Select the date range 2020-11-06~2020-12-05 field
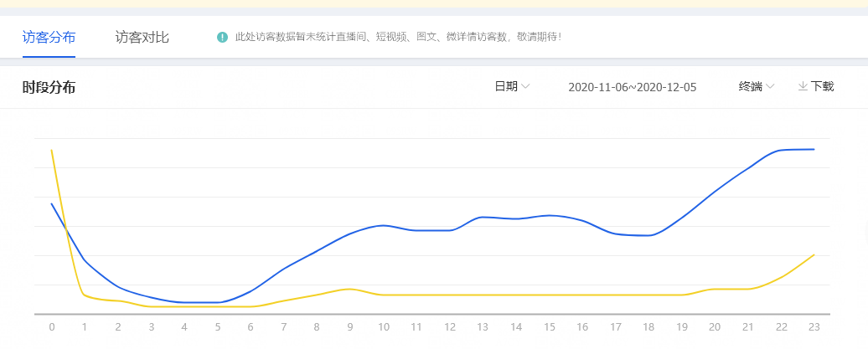This screenshot has height=349, width=868. (632, 87)
